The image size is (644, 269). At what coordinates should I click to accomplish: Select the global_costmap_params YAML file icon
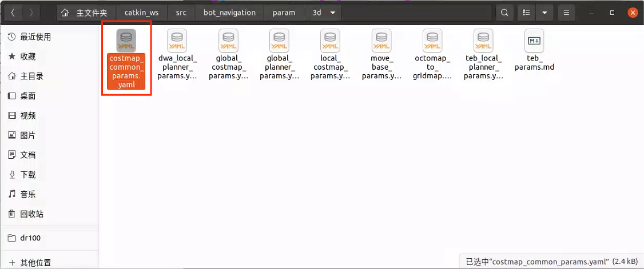228,41
